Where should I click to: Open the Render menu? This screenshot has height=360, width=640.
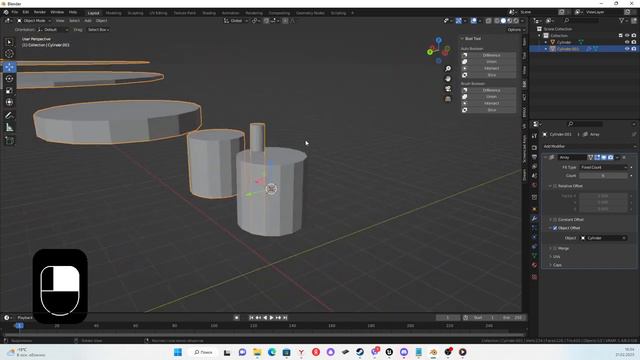pos(40,12)
